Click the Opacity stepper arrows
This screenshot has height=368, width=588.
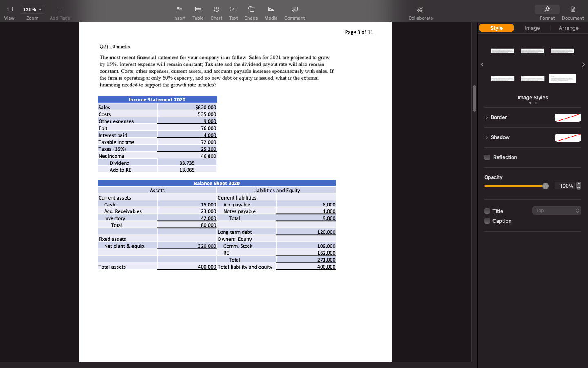pos(579,186)
